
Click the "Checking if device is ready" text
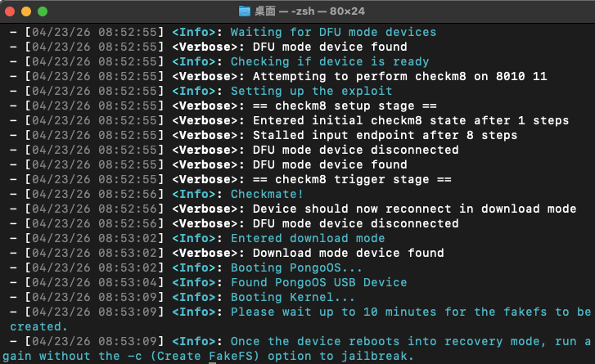tap(329, 61)
